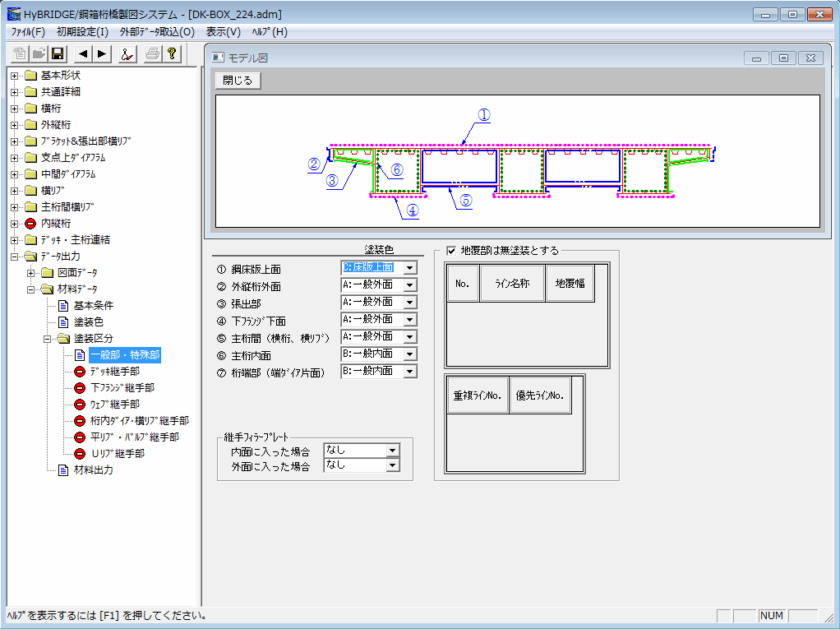
Task: Open the 内面に入った場合 filler plate dropdown
Action: pos(392,451)
